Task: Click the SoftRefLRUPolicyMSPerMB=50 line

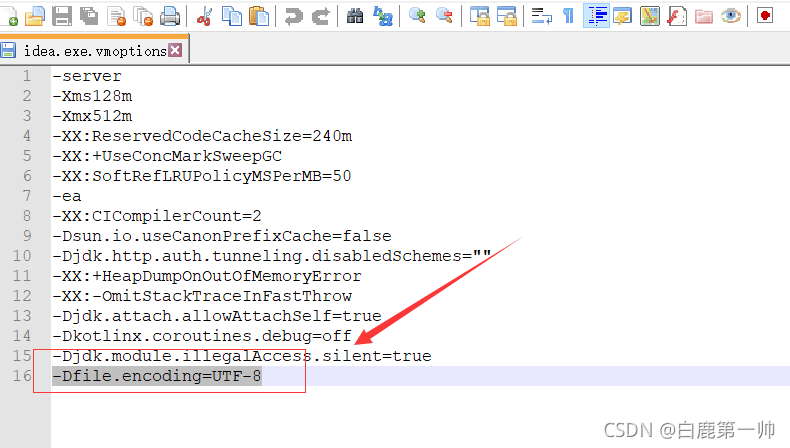Action: 202,176
